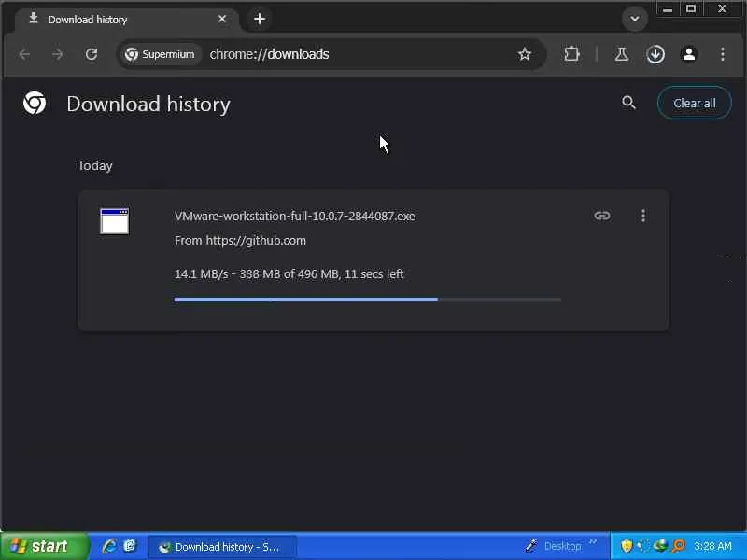Expand the Desktop toolbar double chevron
Viewport: 747px width, 560px height.
(592, 541)
